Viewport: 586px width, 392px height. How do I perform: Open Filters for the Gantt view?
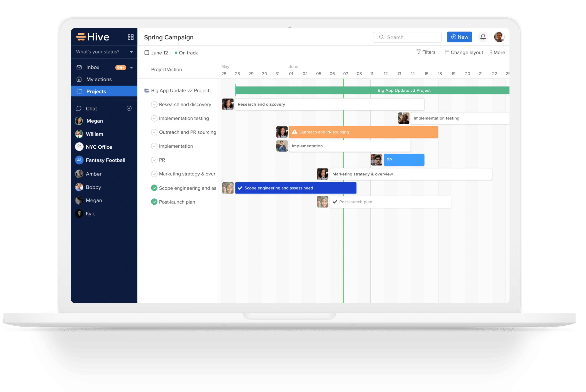[426, 52]
